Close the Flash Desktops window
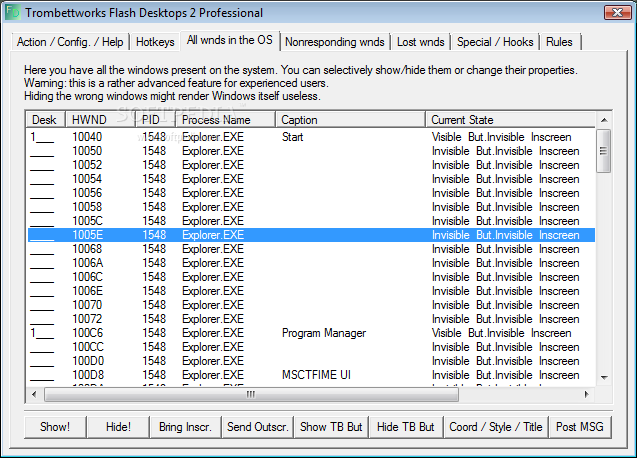The height and width of the screenshot is (458, 637). pos(618,13)
